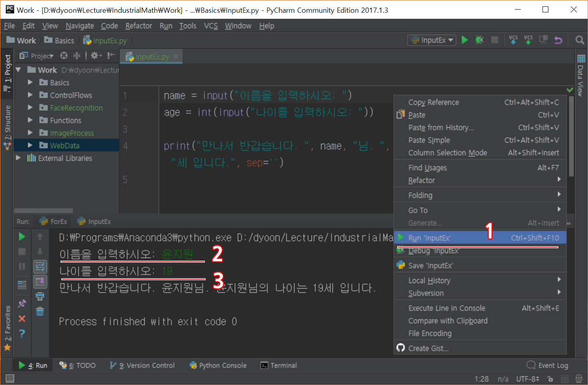Open the Refactor menu in menu bar

pyautogui.click(x=139, y=26)
